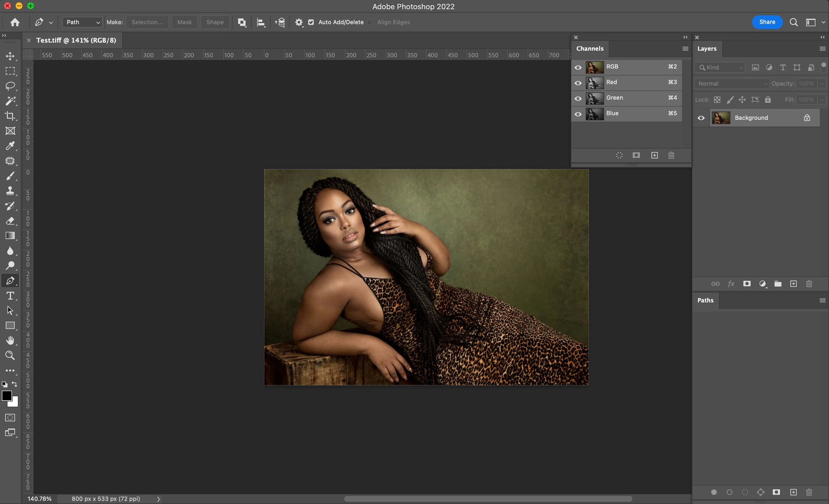This screenshot has height=504, width=829.
Task: Open the Kind layer filter dropdown
Action: click(x=720, y=68)
